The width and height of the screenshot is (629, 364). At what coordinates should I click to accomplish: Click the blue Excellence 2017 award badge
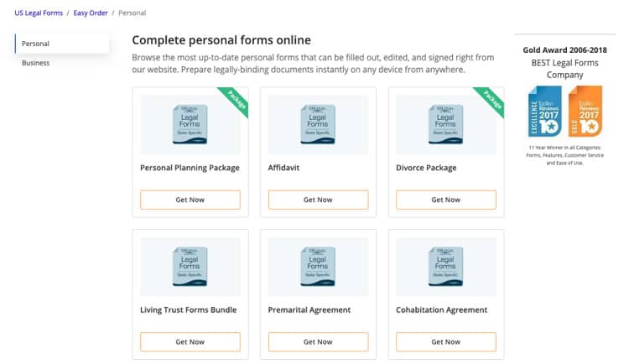545,112
